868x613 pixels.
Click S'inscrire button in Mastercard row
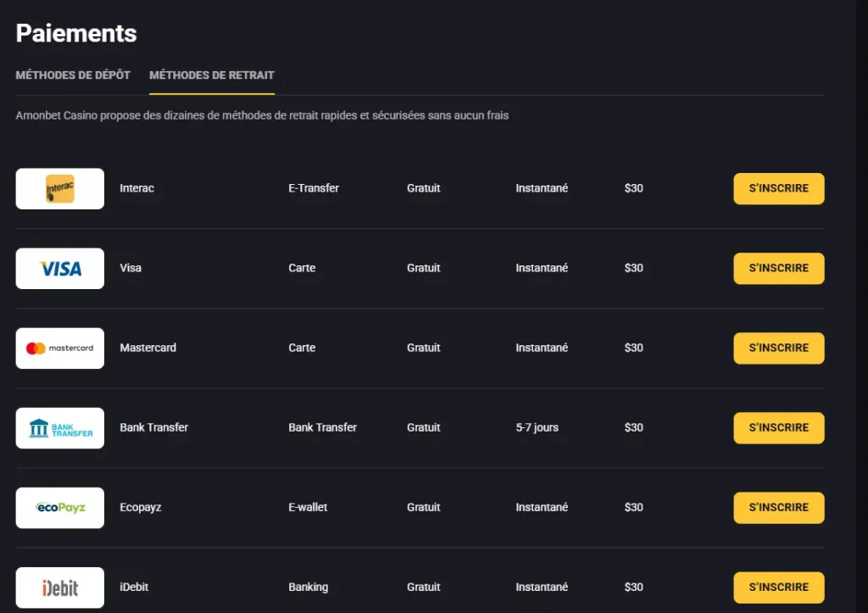click(779, 348)
